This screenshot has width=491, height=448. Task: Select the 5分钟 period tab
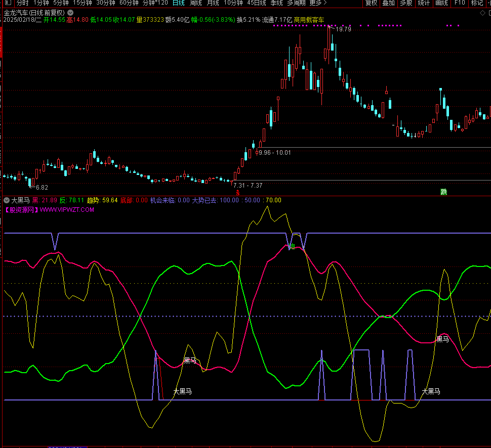61,3
